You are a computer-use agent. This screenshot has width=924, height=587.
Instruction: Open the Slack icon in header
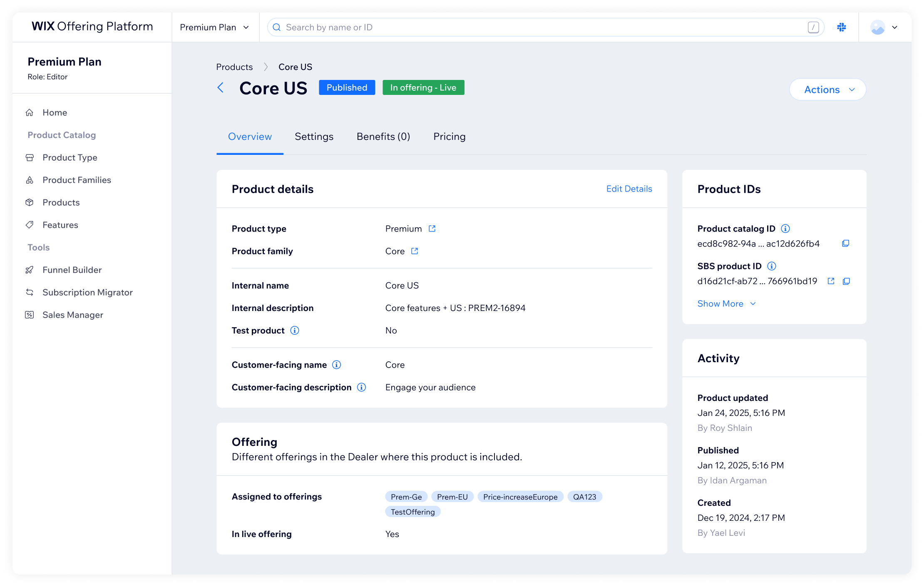click(842, 27)
